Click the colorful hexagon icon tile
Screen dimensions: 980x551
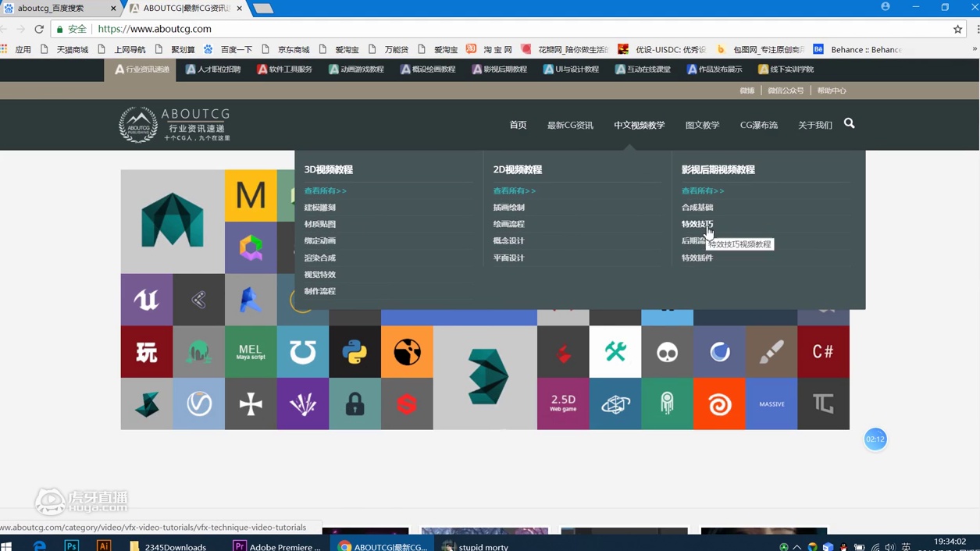click(x=251, y=247)
